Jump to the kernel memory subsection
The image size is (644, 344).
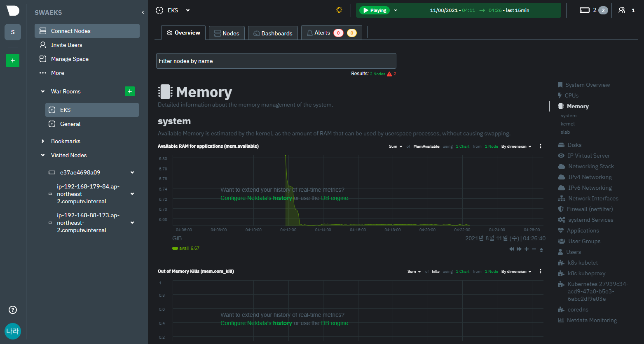[x=567, y=124]
